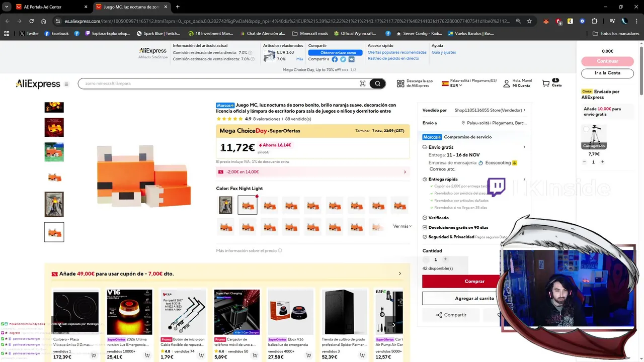Image resolution: width=644 pixels, height=362 pixels.
Task: Click the QR code app download icon
Action: coord(400,83)
